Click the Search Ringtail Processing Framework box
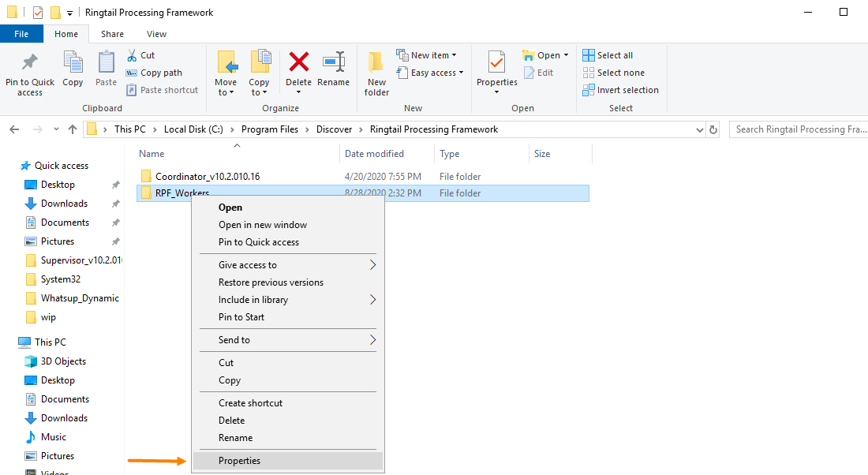868x475 pixels. pos(799,129)
